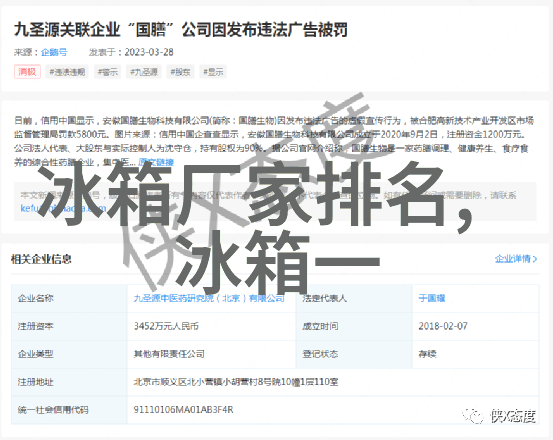Open legal representative 于国福 link
This screenshot has width=553, height=440.
(x=432, y=298)
